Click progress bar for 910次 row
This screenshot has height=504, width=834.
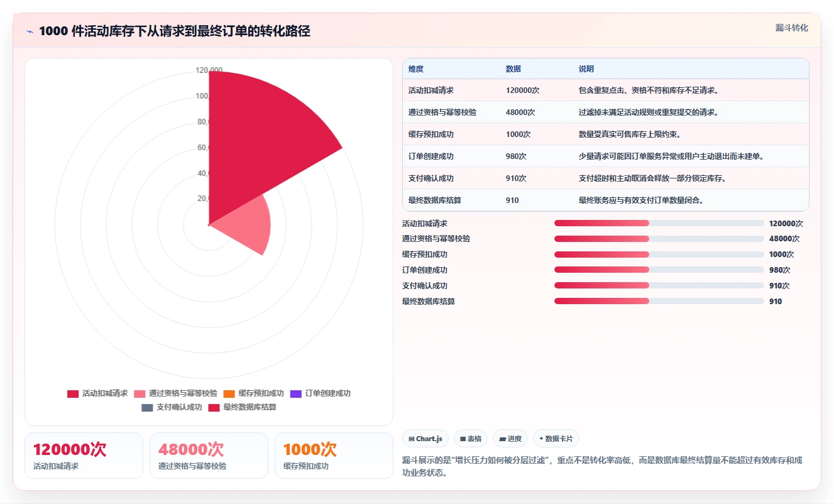(x=659, y=285)
